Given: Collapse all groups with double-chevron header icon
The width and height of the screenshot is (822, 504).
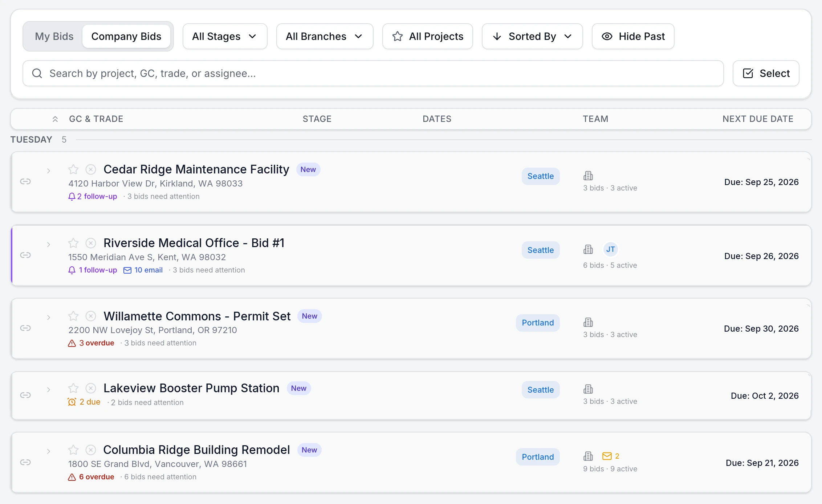Looking at the screenshot, I should coord(55,119).
